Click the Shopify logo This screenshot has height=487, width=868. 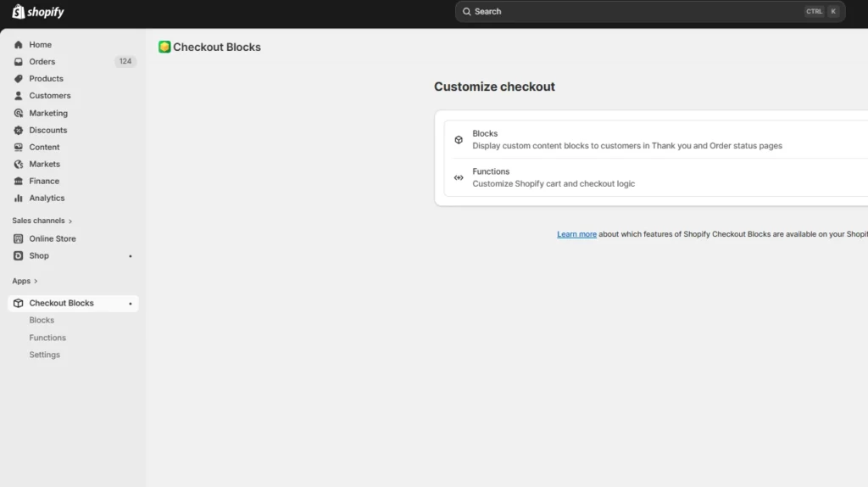37,12
